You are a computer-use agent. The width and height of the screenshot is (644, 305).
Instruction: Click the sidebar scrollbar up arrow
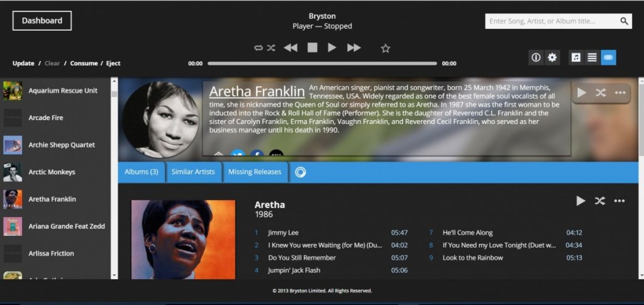click(x=114, y=81)
